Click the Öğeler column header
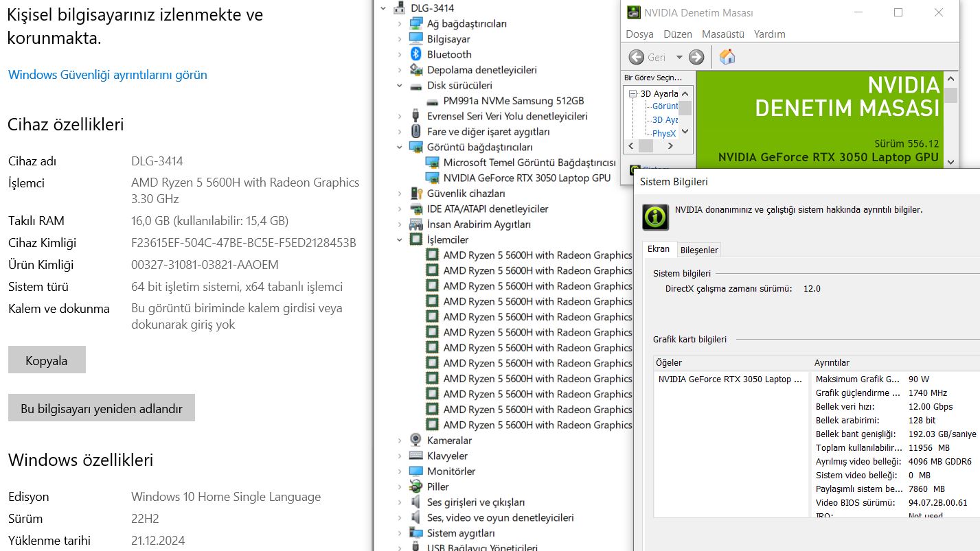The image size is (980, 551). (x=731, y=363)
